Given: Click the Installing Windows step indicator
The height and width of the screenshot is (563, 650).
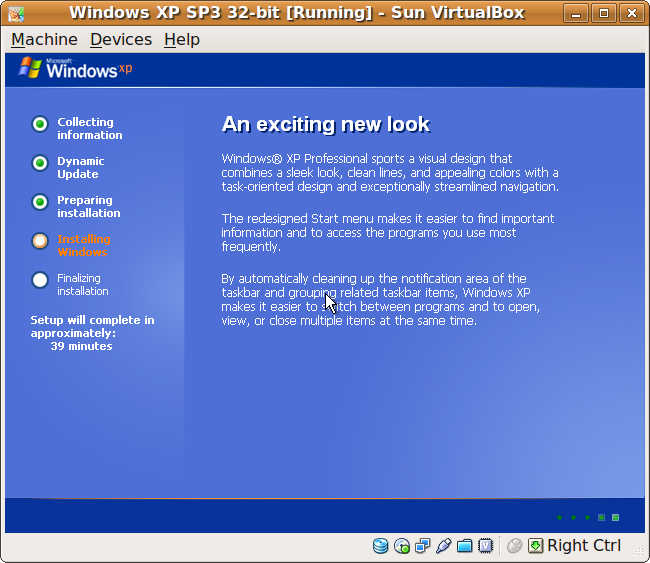Looking at the screenshot, I should 40,241.
